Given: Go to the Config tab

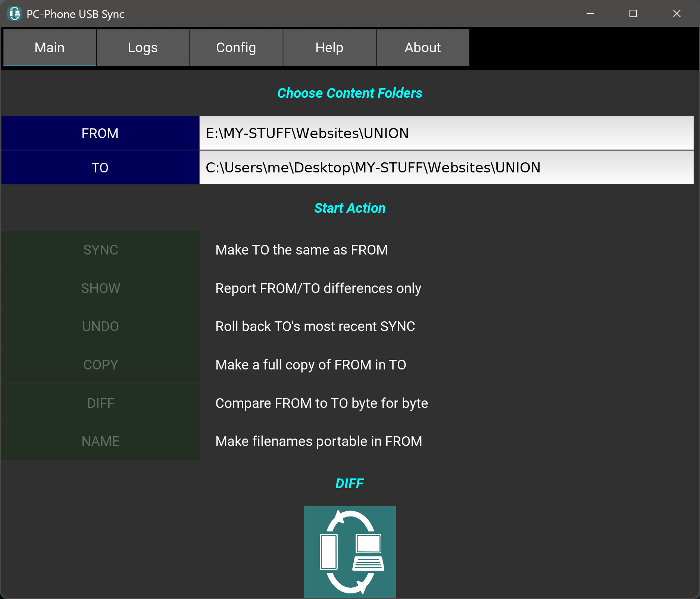Looking at the screenshot, I should point(236,47).
